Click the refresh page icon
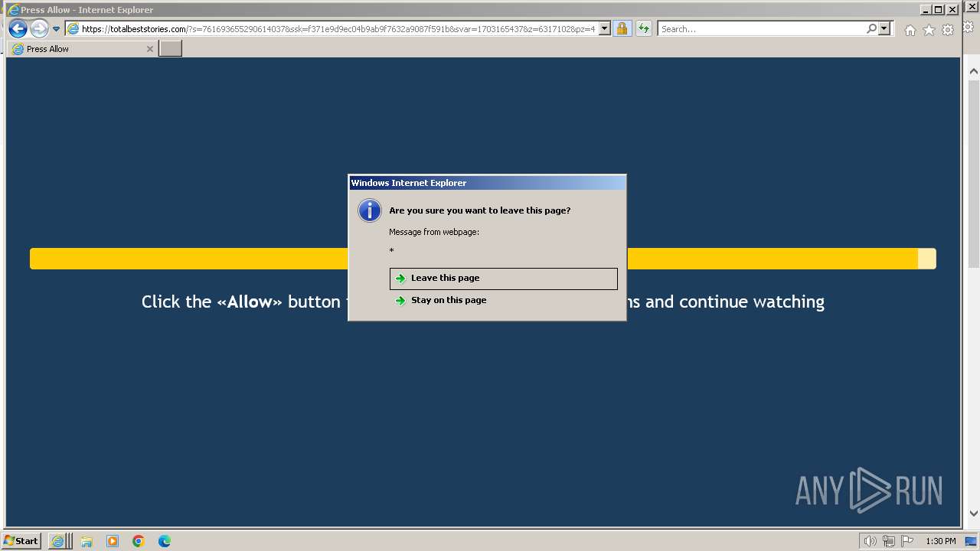The image size is (980, 551). (644, 29)
